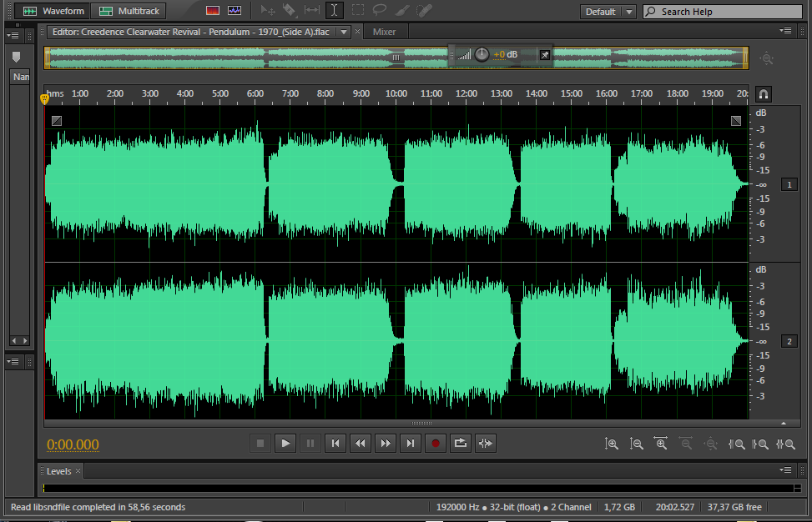The height and width of the screenshot is (522, 812).
Task: Select the Move tool
Action: [268, 10]
